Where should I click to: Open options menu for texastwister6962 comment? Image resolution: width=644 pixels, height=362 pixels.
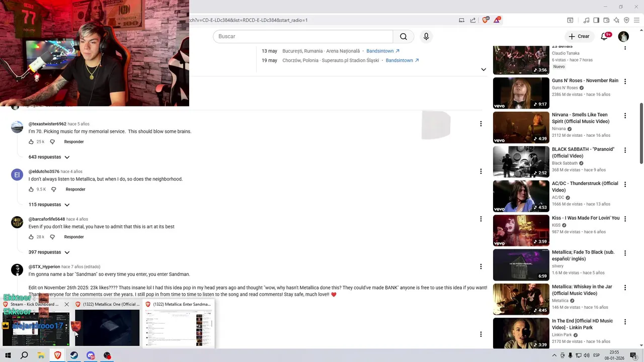click(x=480, y=124)
